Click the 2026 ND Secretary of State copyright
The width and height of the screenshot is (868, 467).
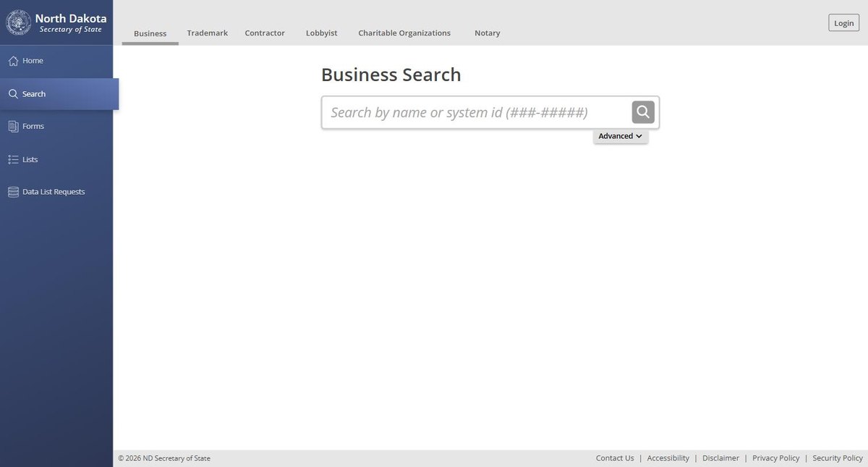[164, 458]
